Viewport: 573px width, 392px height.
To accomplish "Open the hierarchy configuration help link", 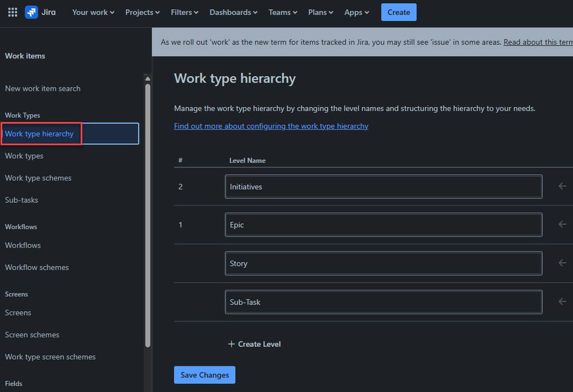I will (271, 126).
